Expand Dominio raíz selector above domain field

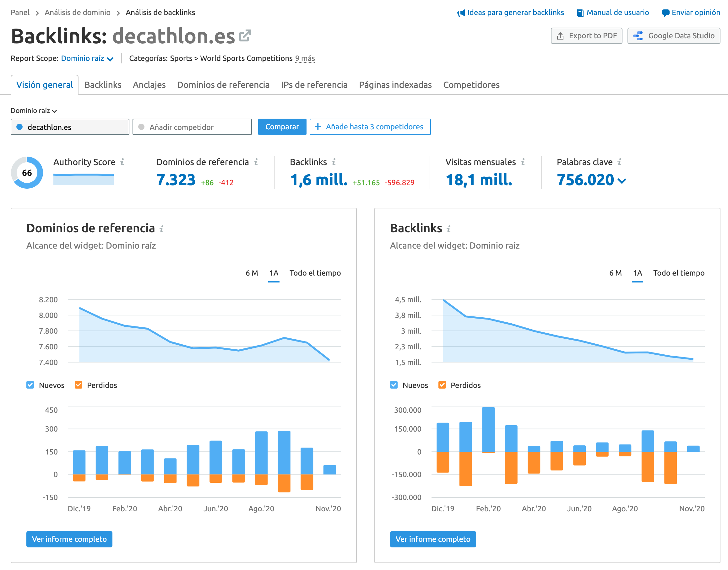pos(34,110)
